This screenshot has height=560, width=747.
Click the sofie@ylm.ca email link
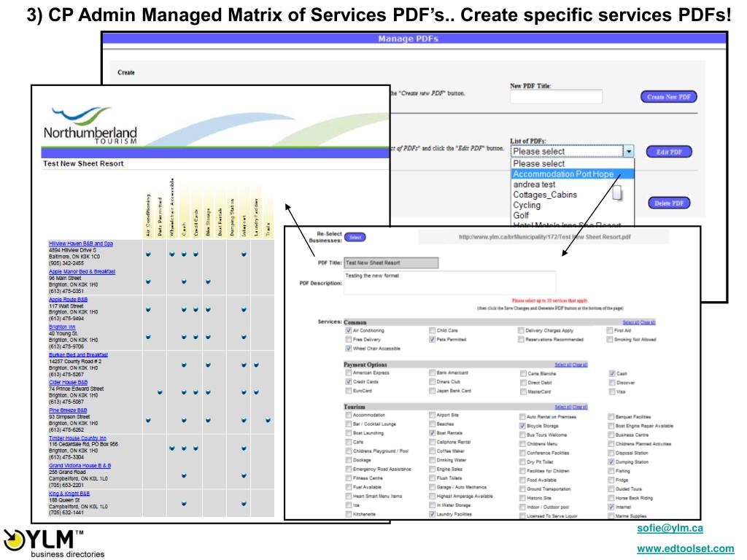click(x=670, y=528)
